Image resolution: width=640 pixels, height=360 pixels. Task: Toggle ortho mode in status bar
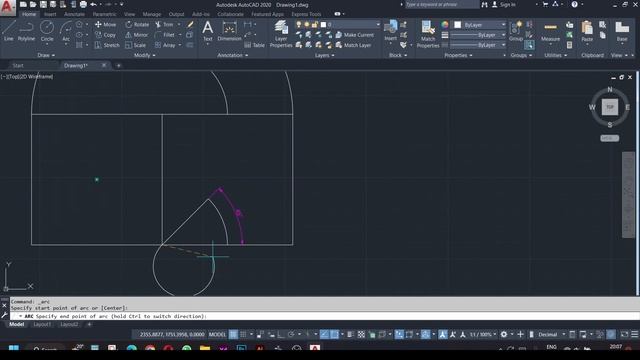tap(281, 335)
